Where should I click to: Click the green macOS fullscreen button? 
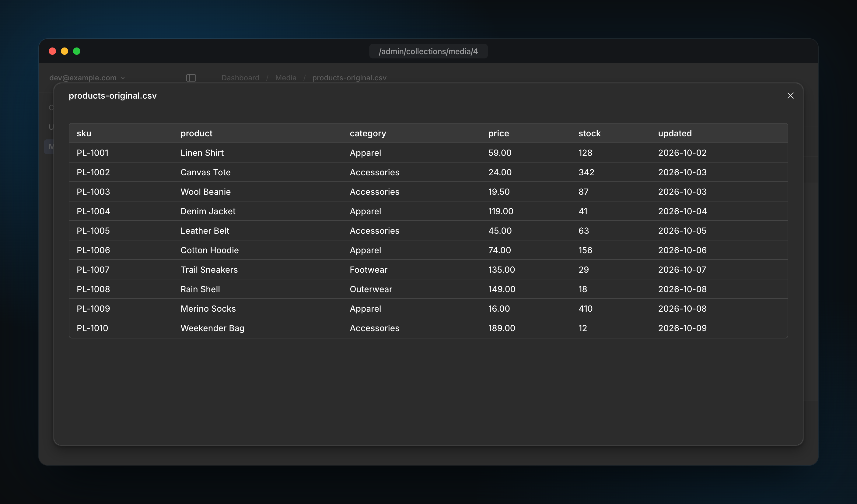coord(77,51)
